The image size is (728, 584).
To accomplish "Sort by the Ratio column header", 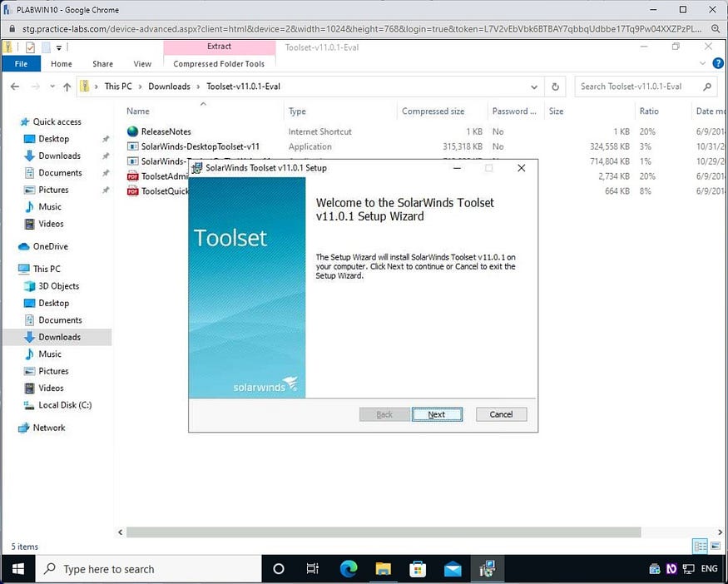I will click(649, 111).
